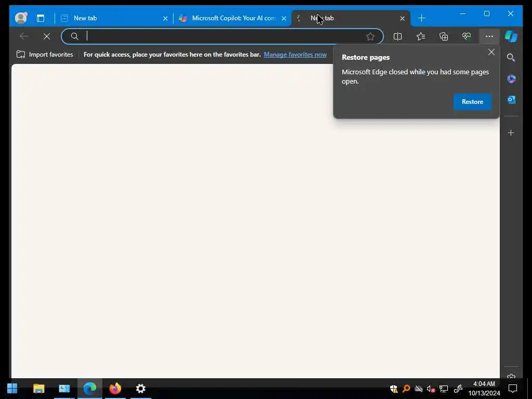Open File Explorer from taskbar

tap(38, 388)
